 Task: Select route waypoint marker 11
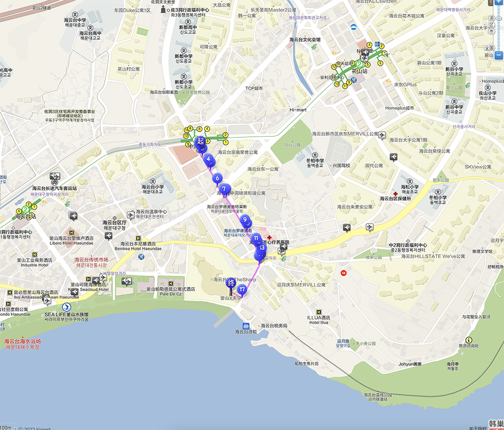point(256,238)
